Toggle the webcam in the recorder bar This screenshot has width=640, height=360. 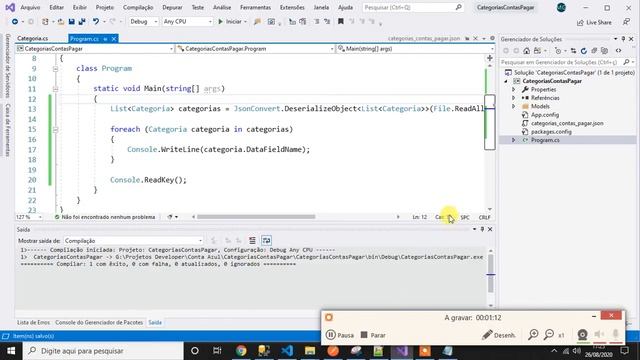pos(582,335)
